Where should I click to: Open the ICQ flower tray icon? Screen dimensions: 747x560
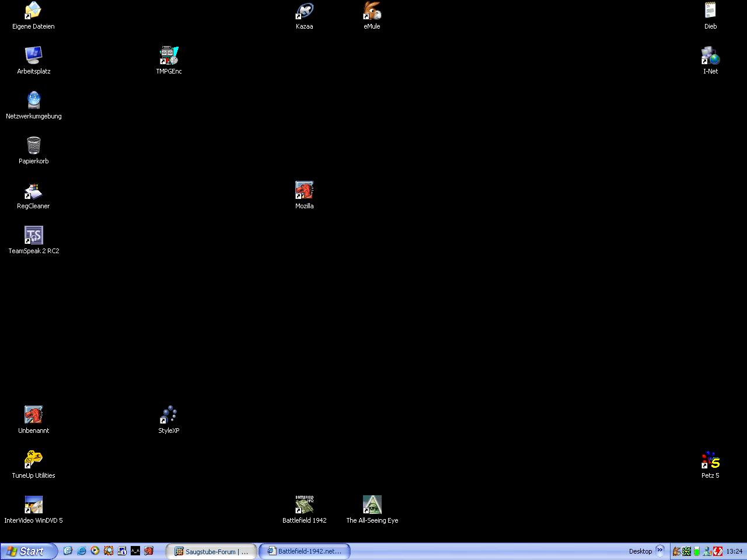coord(687,551)
